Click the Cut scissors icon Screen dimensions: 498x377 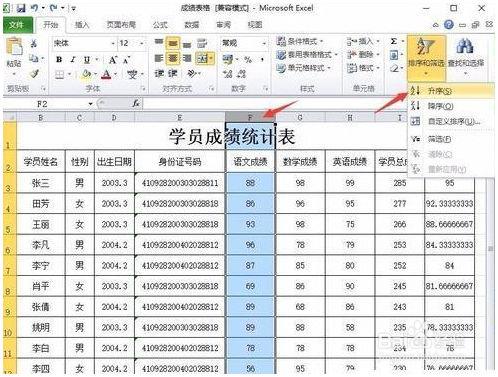point(34,43)
